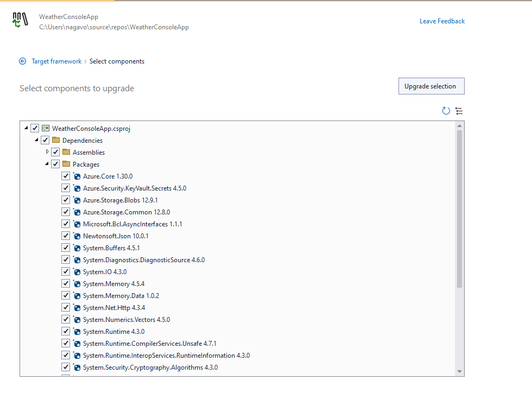Screen dimensions: 532x418
Task: Collapse the Dependencies node
Action: [x=36, y=140]
